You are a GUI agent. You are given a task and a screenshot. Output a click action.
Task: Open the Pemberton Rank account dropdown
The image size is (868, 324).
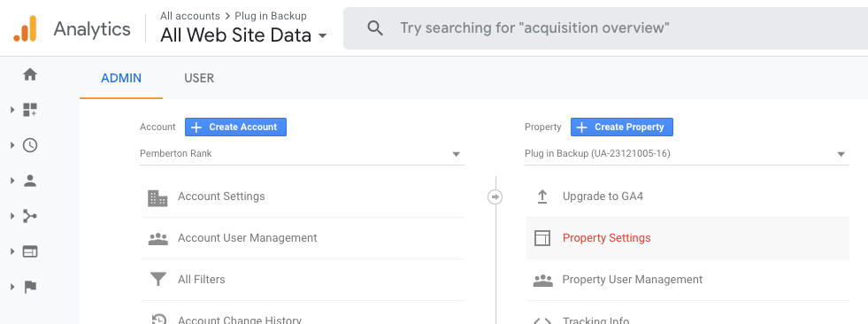tap(302, 154)
